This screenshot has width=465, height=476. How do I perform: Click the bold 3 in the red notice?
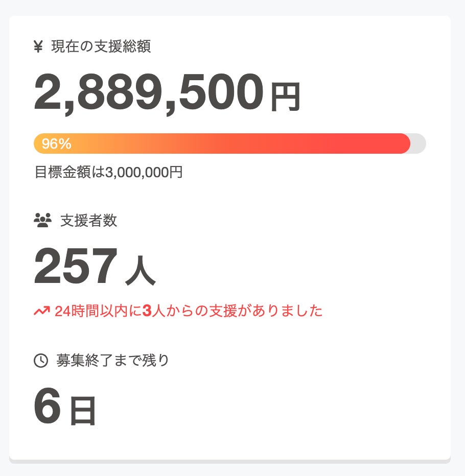point(147,311)
